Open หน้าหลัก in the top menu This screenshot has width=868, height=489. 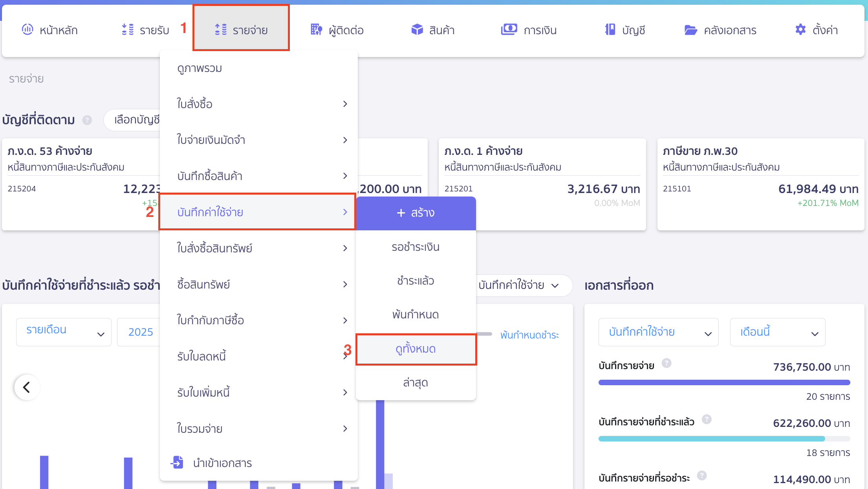click(49, 30)
